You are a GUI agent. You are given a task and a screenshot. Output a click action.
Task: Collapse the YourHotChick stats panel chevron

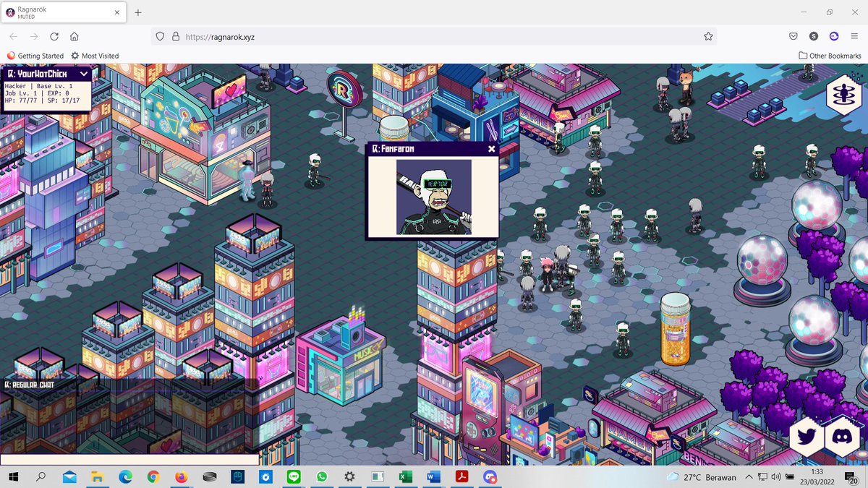[x=84, y=74]
